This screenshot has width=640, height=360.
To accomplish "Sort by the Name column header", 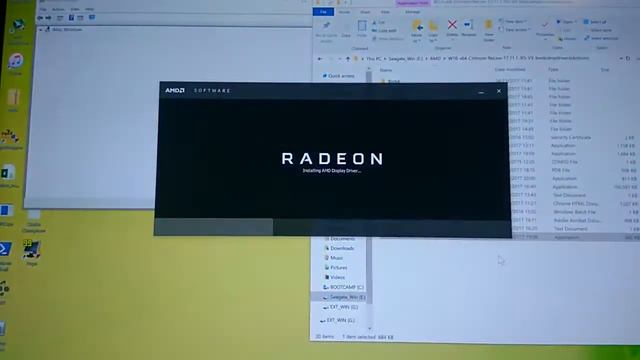I will pos(386,70).
